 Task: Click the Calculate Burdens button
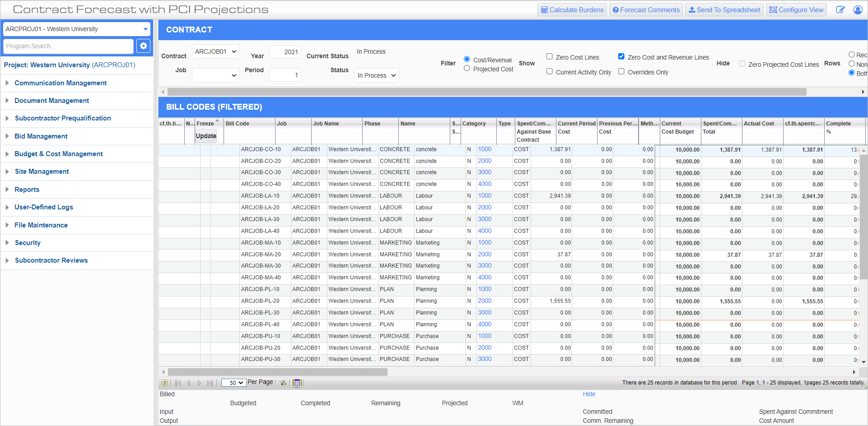point(572,10)
